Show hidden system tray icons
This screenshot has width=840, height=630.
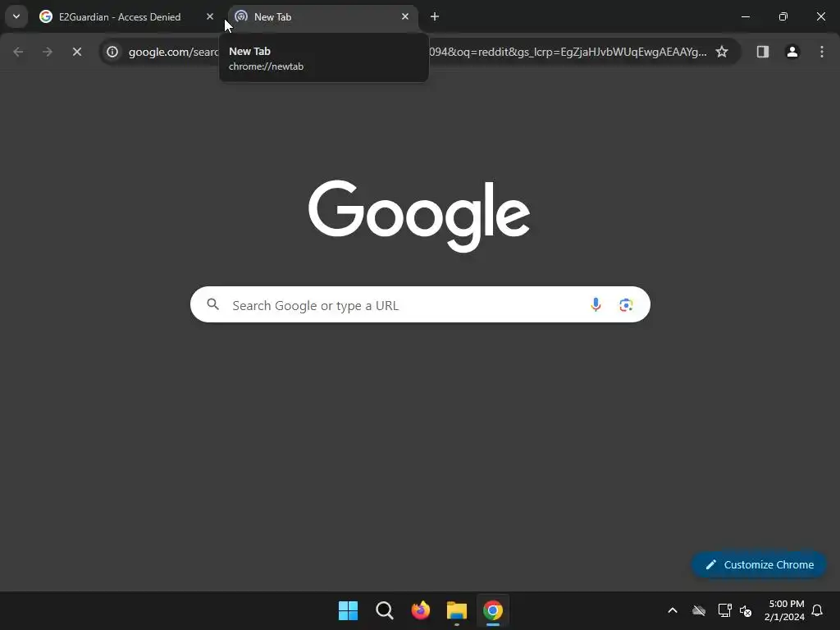(673, 610)
